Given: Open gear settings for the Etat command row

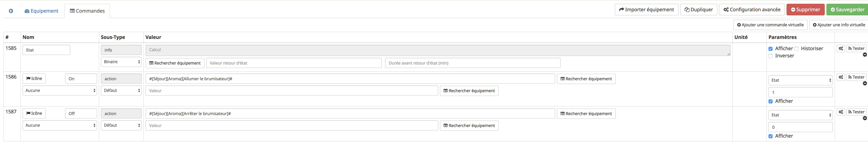Looking at the screenshot, I should (841, 48).
